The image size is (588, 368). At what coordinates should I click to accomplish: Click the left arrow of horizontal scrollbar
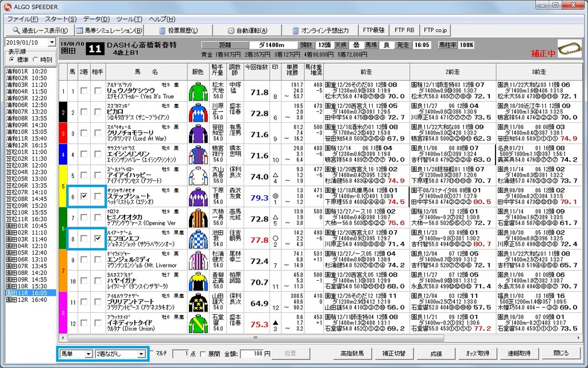click(x=63, y=338)
